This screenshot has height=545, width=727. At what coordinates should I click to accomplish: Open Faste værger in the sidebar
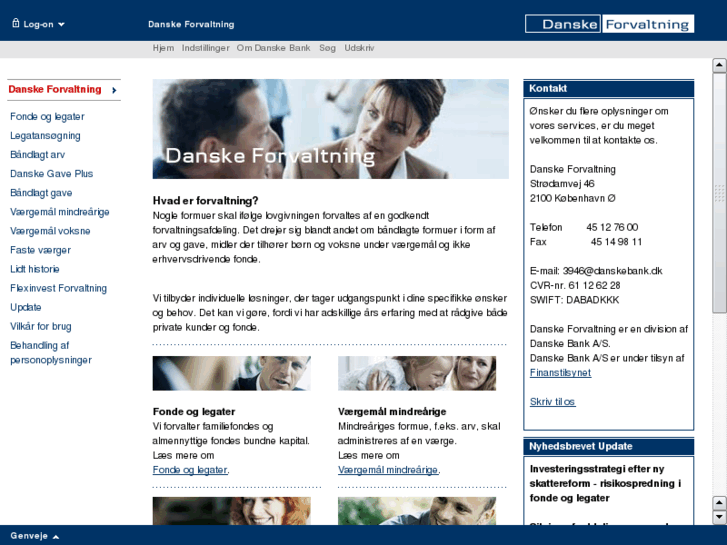[x=40, y=250]
